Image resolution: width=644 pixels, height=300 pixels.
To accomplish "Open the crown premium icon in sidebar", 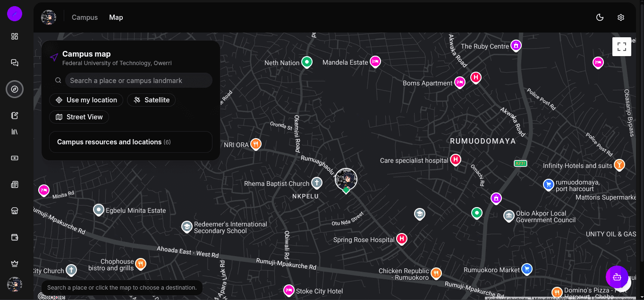I will [15, 264].
